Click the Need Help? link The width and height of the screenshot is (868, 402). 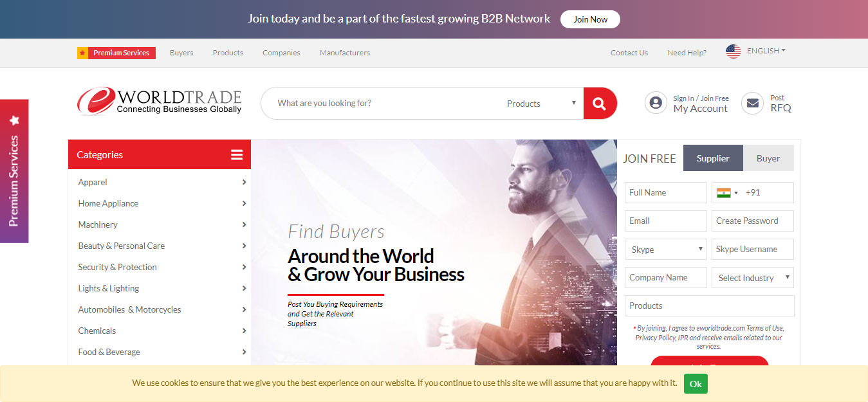tap(687, 53)
